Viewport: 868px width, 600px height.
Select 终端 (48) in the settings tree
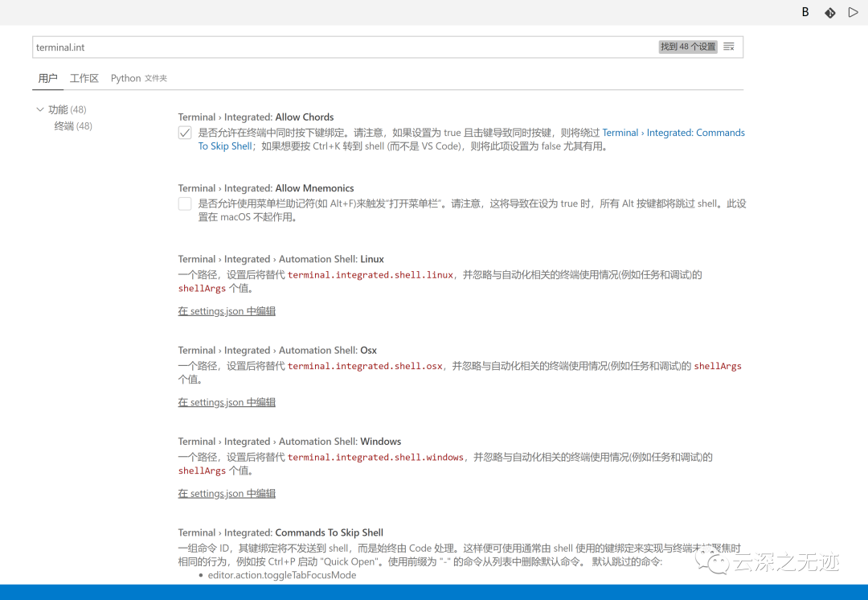click(x=73, y=125)
